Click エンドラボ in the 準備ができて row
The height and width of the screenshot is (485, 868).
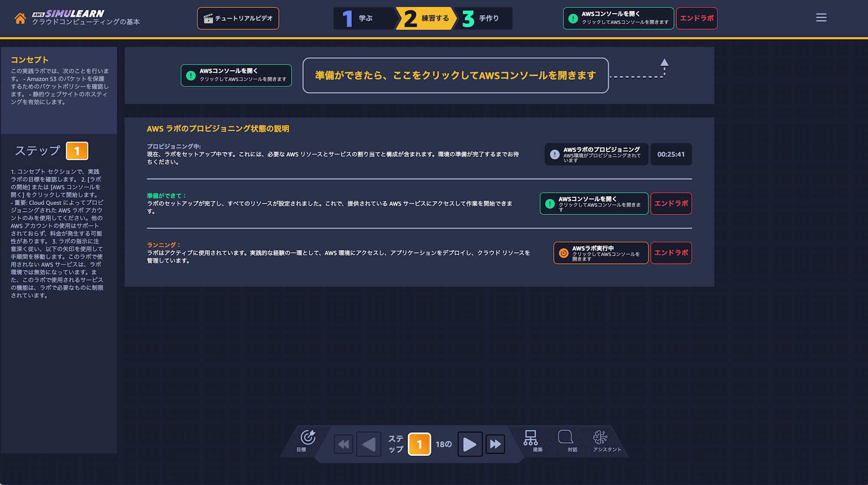[x=671, y=204]
